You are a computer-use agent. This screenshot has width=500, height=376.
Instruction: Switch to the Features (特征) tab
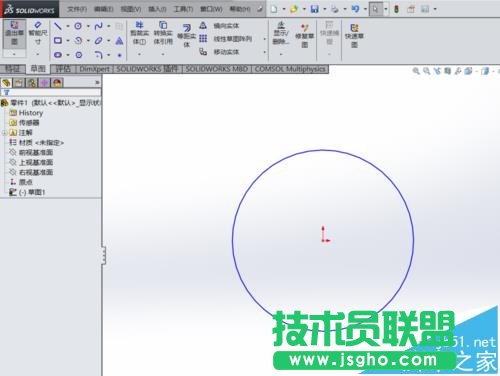[13, 69]
